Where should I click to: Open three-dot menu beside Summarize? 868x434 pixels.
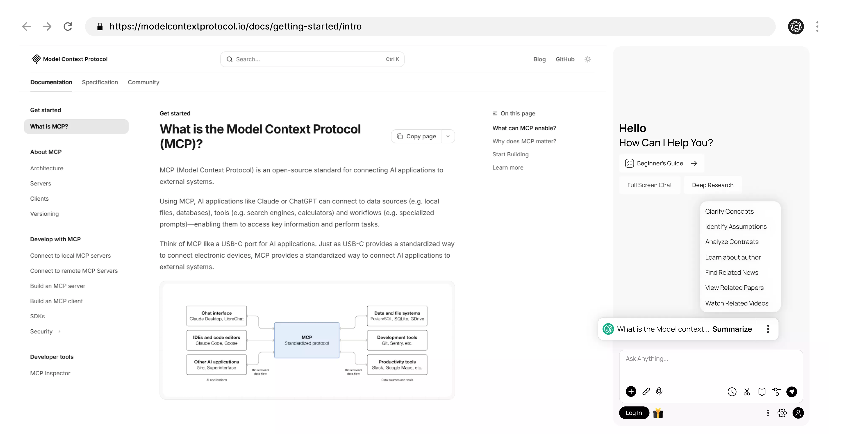click(x=768, y=329)
